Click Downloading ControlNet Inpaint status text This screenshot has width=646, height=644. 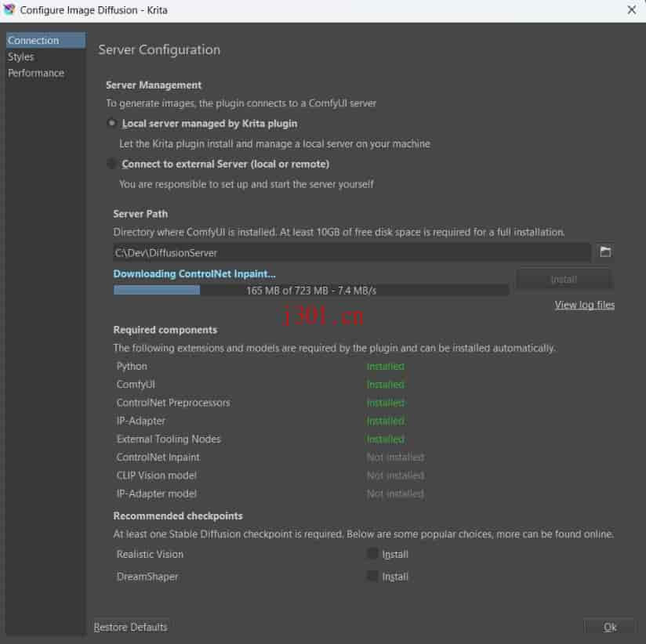(x=194, y=274)
